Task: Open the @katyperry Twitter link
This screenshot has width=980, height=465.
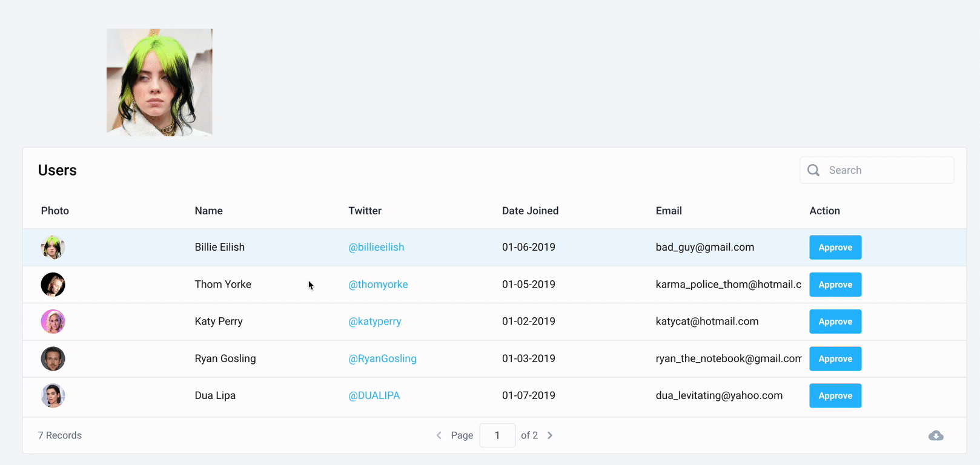Action: [x=375, y=322]
